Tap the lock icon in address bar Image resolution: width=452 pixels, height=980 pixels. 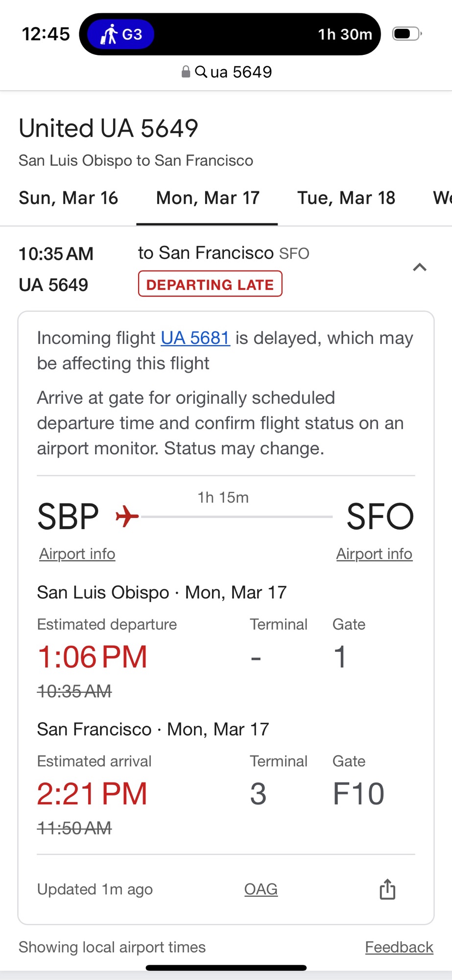coord(186,72)
